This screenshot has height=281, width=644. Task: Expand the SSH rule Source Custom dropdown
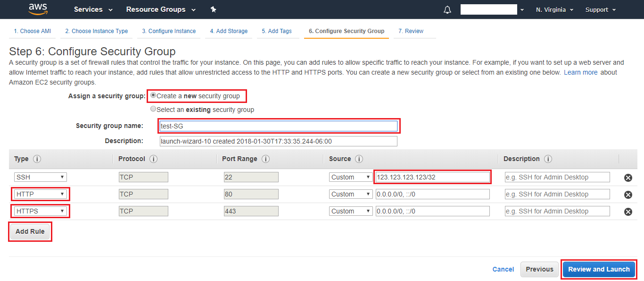click(351, 177)
